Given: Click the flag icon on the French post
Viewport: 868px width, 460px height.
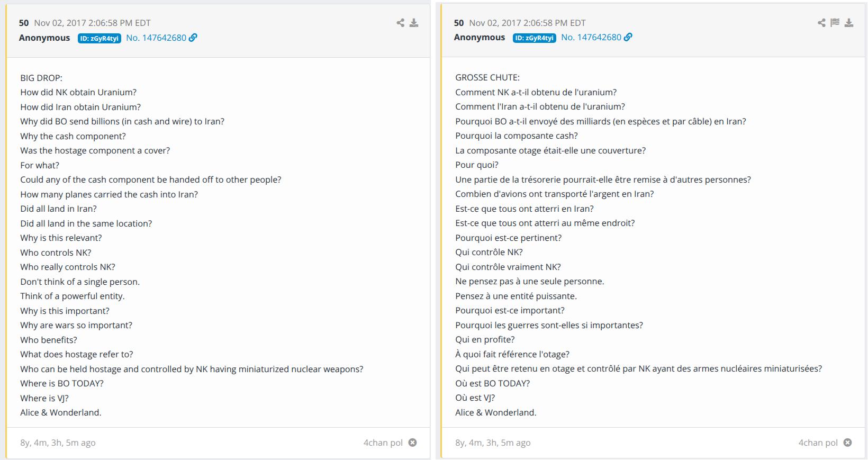Looking at the screenshot, I should (835, 23).
